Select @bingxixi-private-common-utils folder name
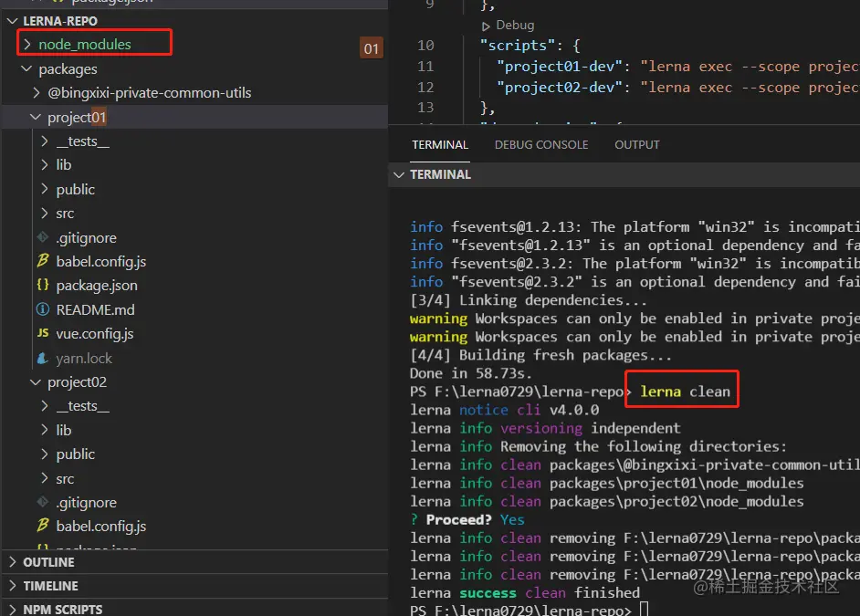This screenshot has width=860, height=616. pyautogui.click(x=149, y=92)
